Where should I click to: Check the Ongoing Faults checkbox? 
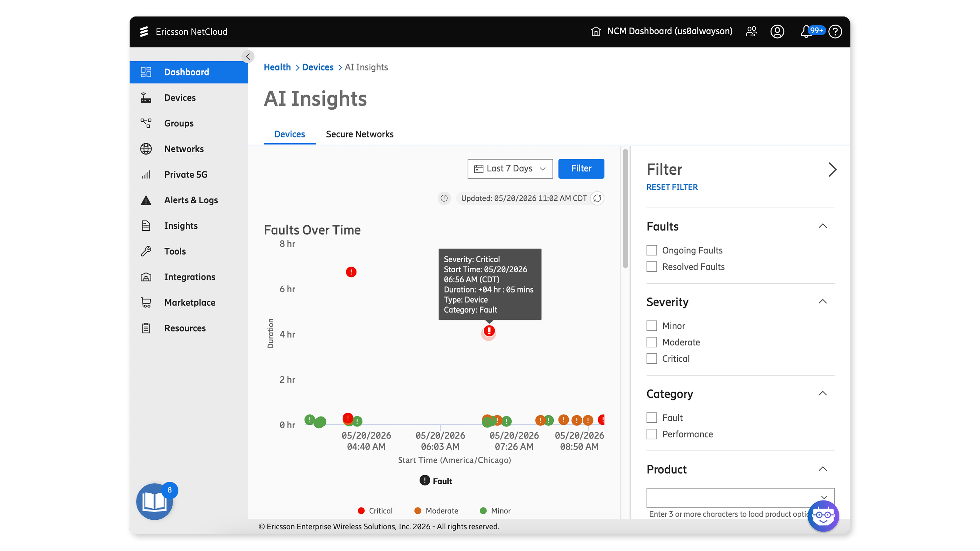pos(652,250)
